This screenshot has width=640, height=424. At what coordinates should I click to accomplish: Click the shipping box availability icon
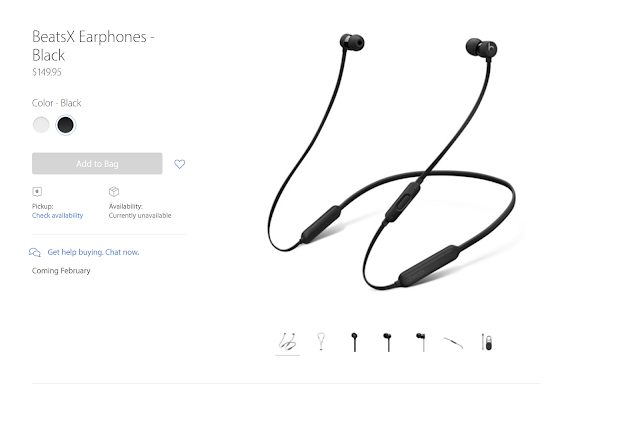pos(114,191)
